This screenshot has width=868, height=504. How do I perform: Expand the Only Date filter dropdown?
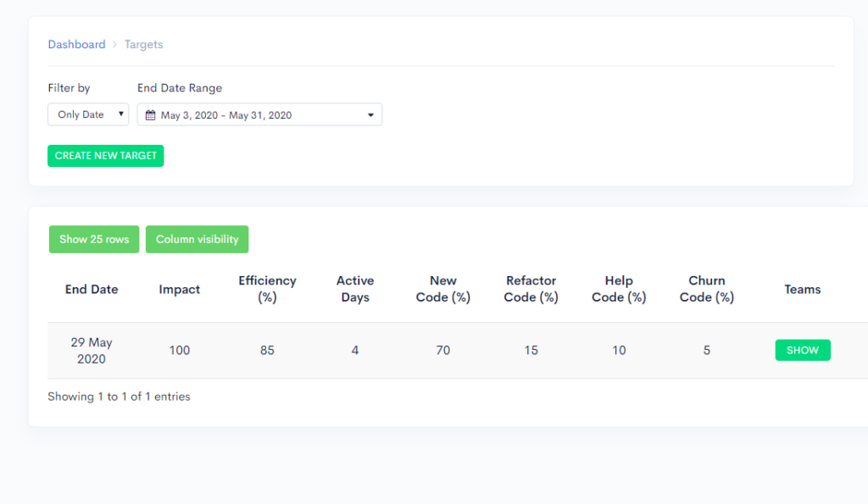(x=88, y=114)
